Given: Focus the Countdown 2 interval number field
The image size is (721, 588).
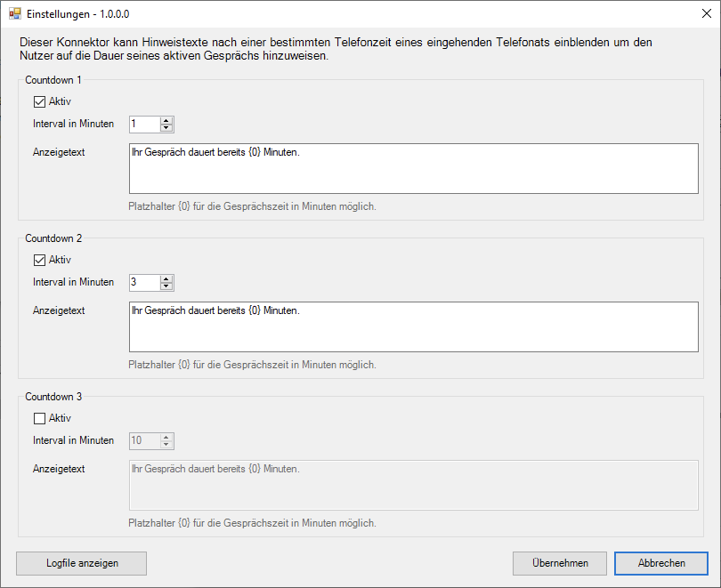Looking at the screenshot, I should (x=145, y=283).
